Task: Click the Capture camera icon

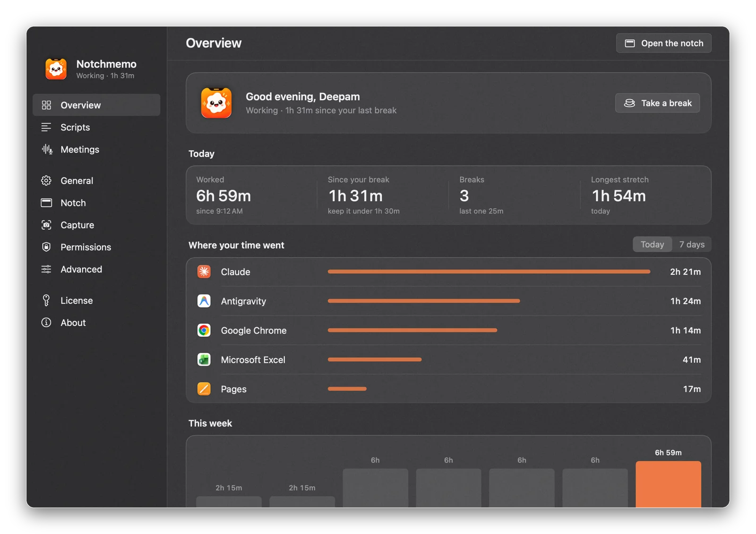Action: [x=46, y=225]
